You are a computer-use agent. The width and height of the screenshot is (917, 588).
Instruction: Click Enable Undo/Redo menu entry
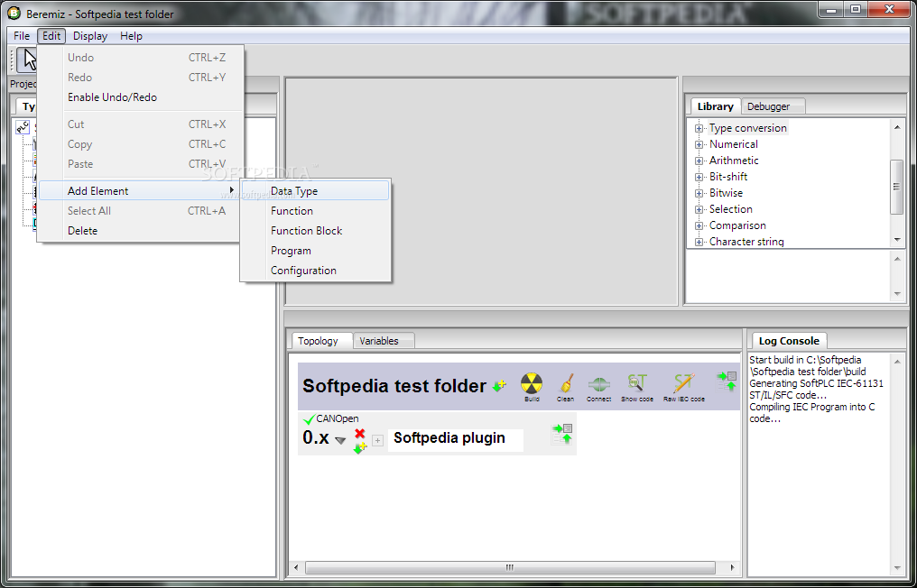pos(141,97)
